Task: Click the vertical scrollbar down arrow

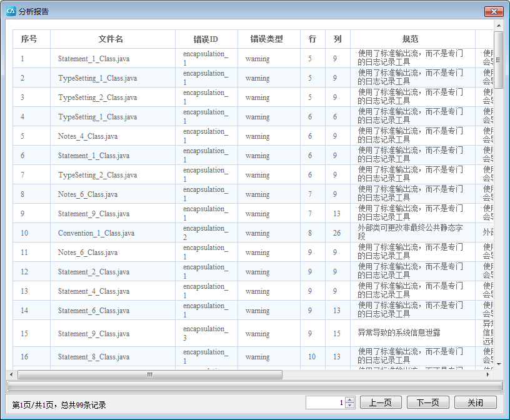Action: 498,364
